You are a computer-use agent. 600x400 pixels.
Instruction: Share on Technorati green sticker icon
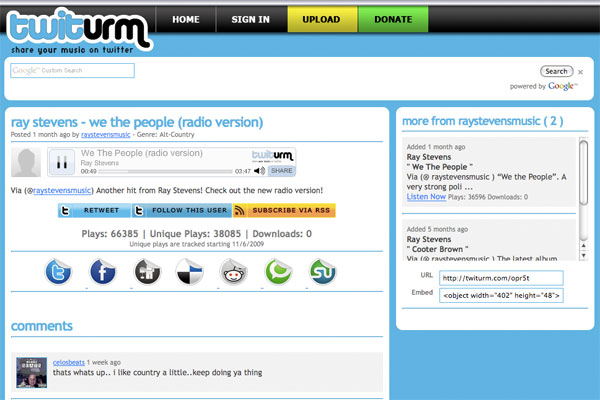(x=278, y=272)
